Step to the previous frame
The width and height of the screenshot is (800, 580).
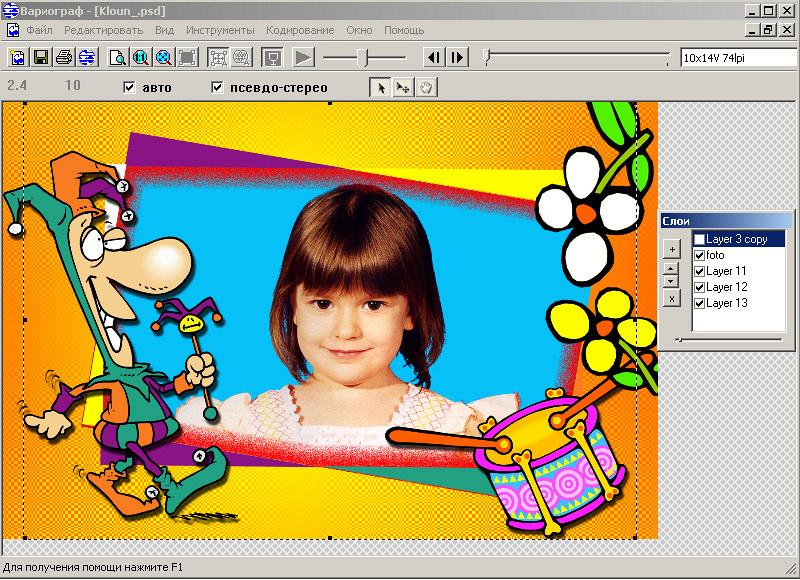(434, 57)
